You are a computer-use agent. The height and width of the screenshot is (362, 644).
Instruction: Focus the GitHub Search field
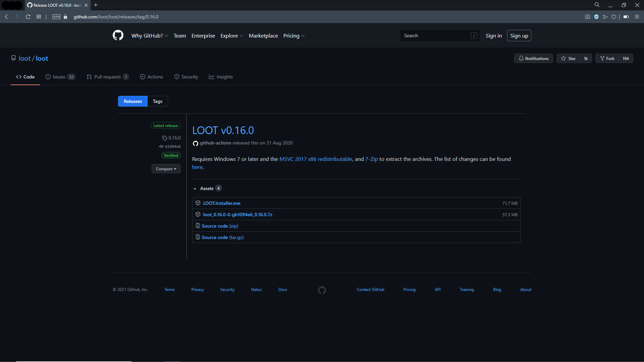tap(440, 36)
